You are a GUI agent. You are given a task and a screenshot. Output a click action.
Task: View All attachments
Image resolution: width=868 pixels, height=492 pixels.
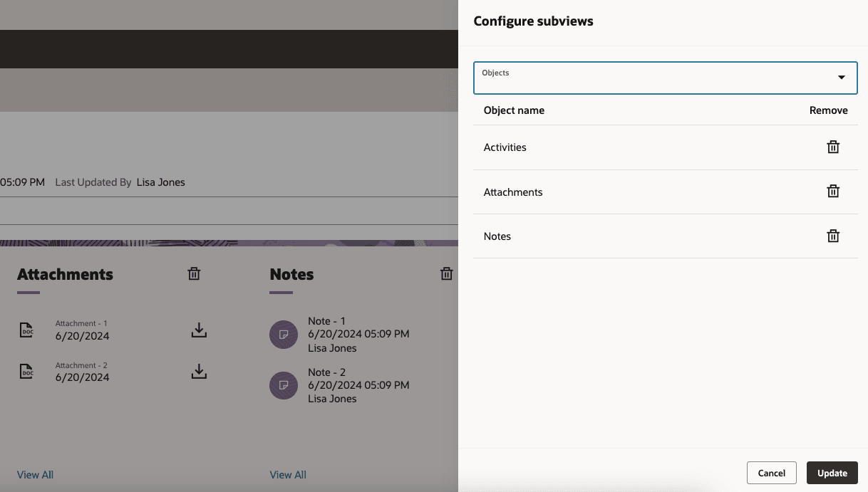[x=35, y=474]
